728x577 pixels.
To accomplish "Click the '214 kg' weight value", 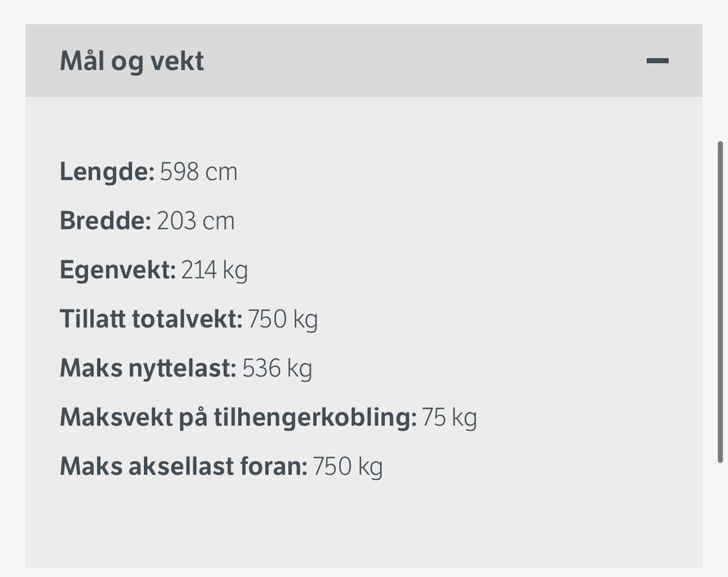I will (215, 270).
